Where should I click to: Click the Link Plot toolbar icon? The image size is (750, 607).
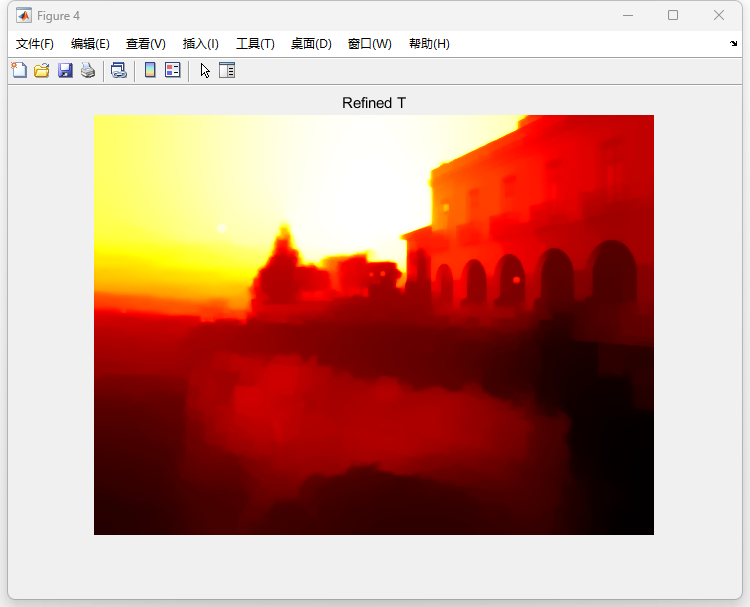[119, 70]
